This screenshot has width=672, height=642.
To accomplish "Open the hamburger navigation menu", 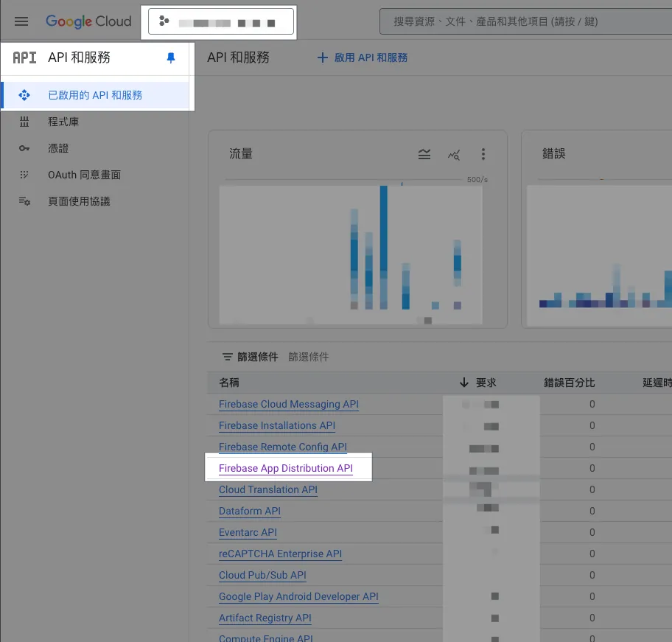I will pyautogui.click(x=21, y=21).
